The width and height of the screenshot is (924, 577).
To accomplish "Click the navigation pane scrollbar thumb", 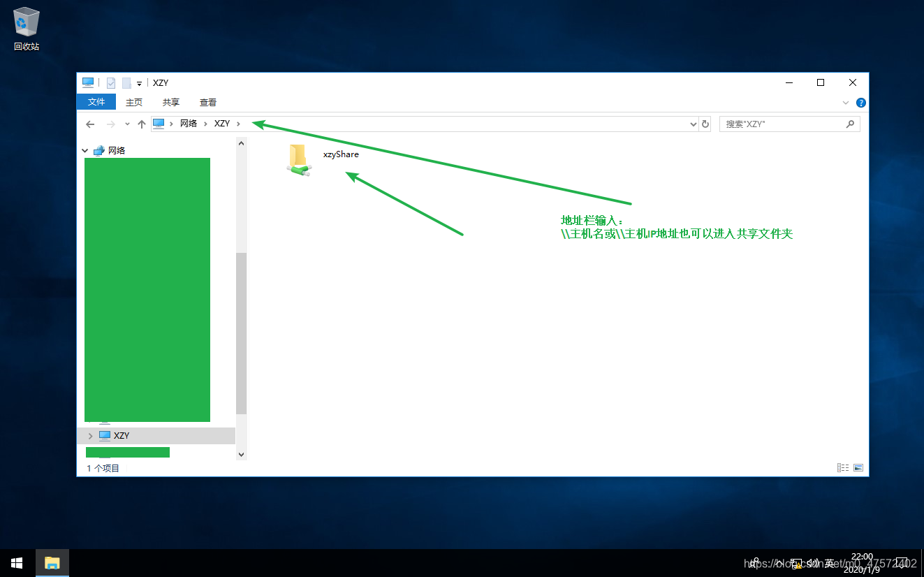I will point(242,333).
